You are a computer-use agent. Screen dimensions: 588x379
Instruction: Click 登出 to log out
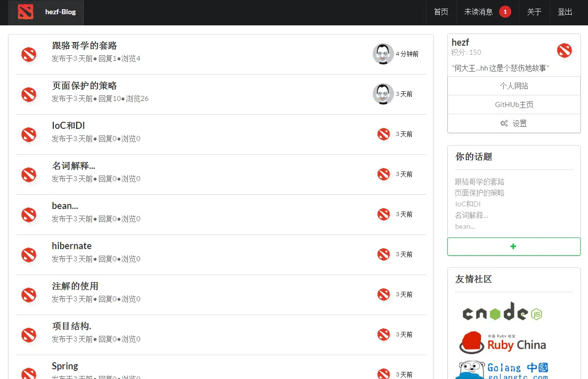(565, 12)
